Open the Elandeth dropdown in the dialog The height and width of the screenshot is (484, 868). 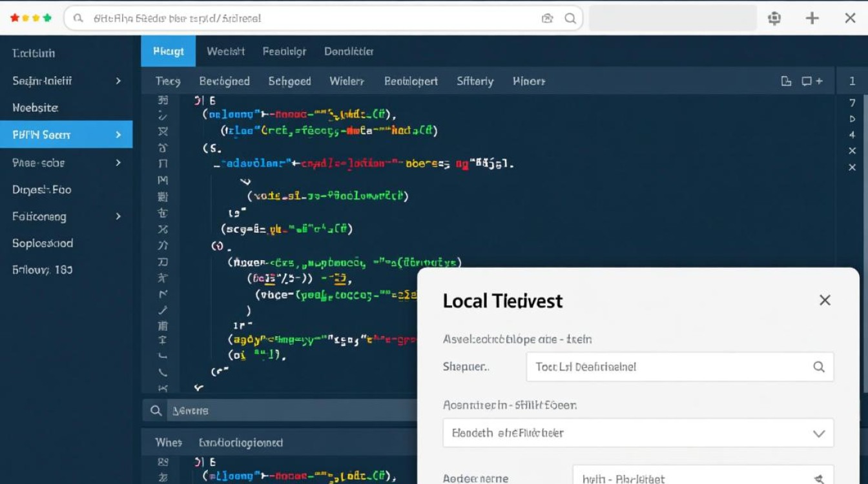coord(818,433)
